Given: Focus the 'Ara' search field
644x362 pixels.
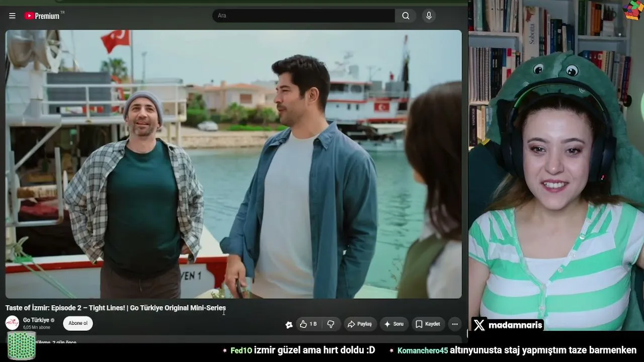Looking at the screenshot, I should (304, 16).
